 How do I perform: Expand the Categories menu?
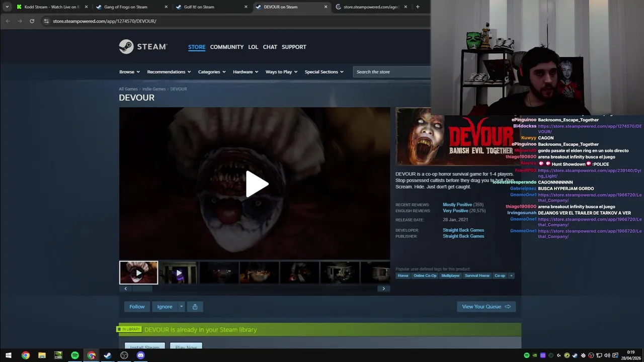click(x=212, y=72)
